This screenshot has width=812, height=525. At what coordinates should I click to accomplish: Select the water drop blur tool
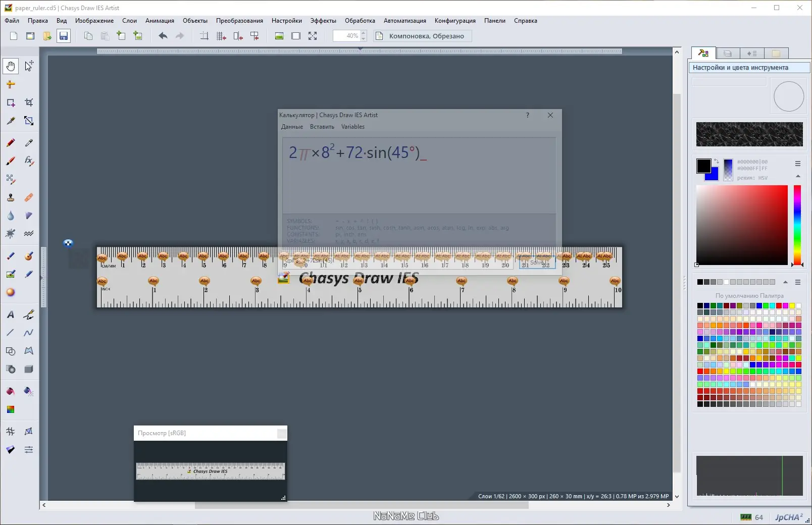click(x=11, y=216)
